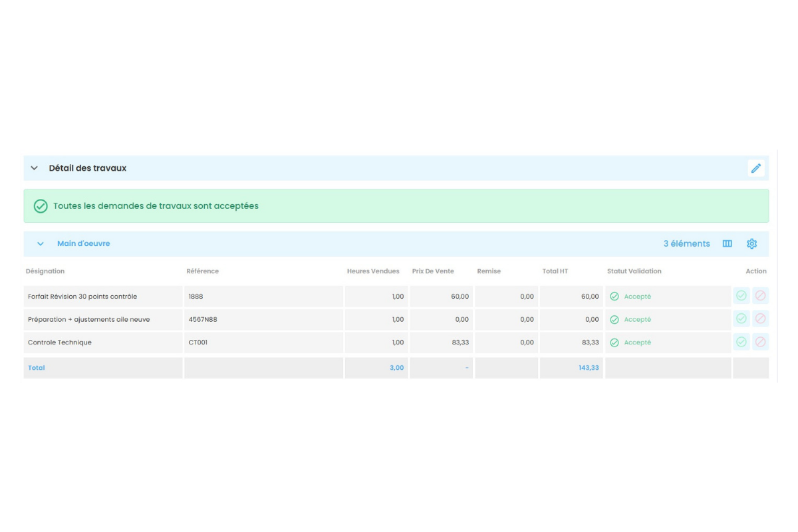The width and height of the screenshot is (798, 532).
Task: Collapse the Main d'oeuvre section
Action: (x=41, y=244)
